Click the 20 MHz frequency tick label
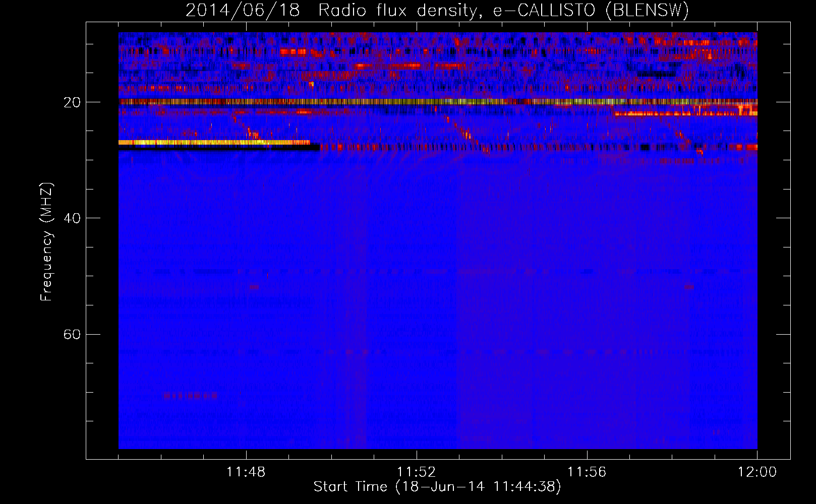The width and height of the screenshot is (816, 504). (x=72, y=102)
